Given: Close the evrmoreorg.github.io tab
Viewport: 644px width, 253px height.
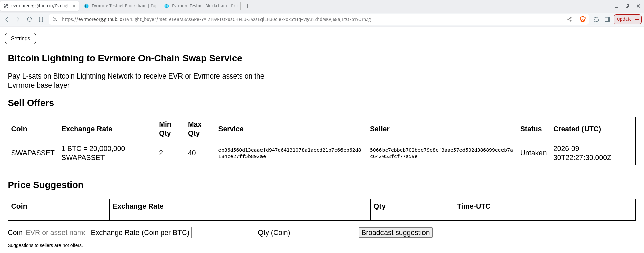Looking at the screenshot, I should [x=74, y=6].
